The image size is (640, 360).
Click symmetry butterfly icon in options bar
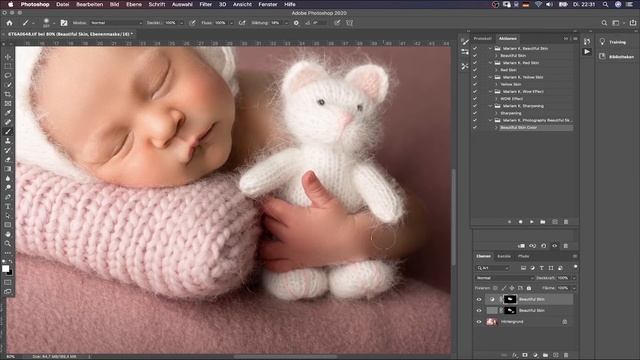pyautogui.click(x=349, y=23)
